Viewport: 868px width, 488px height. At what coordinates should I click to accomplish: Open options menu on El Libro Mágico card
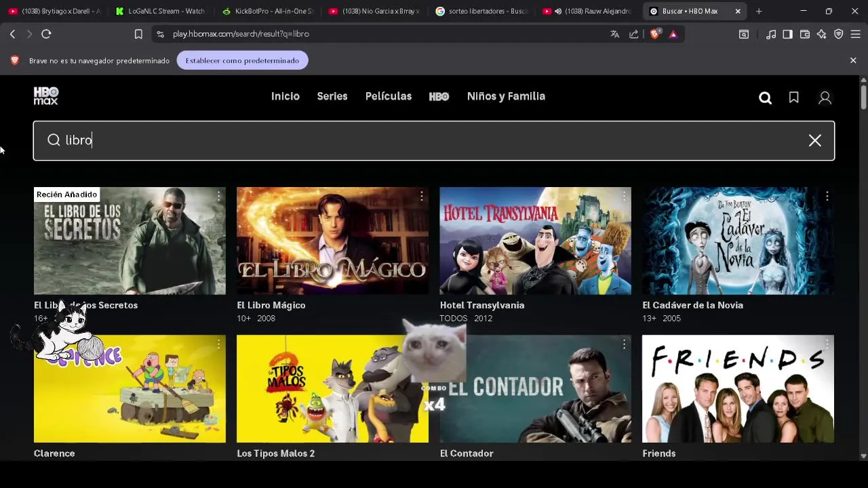421,196
